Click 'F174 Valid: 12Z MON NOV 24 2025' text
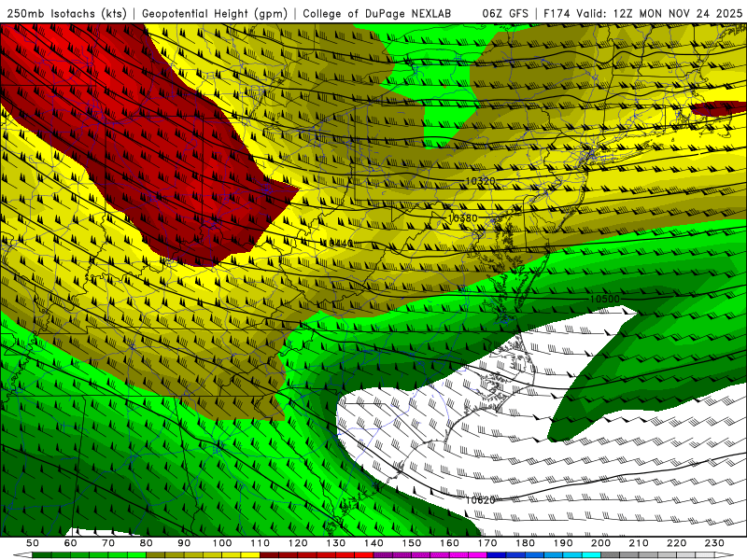Screen dimensions: 747x560 click(642, 14)
